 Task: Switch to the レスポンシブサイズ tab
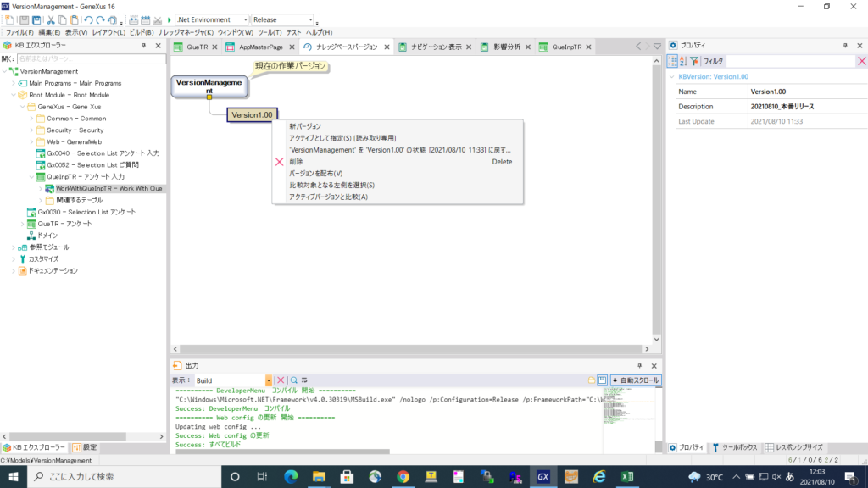(x=793, y=447)
